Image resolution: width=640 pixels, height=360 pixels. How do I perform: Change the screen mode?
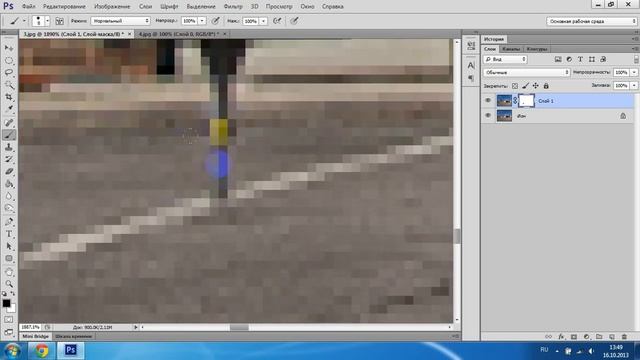9,332
